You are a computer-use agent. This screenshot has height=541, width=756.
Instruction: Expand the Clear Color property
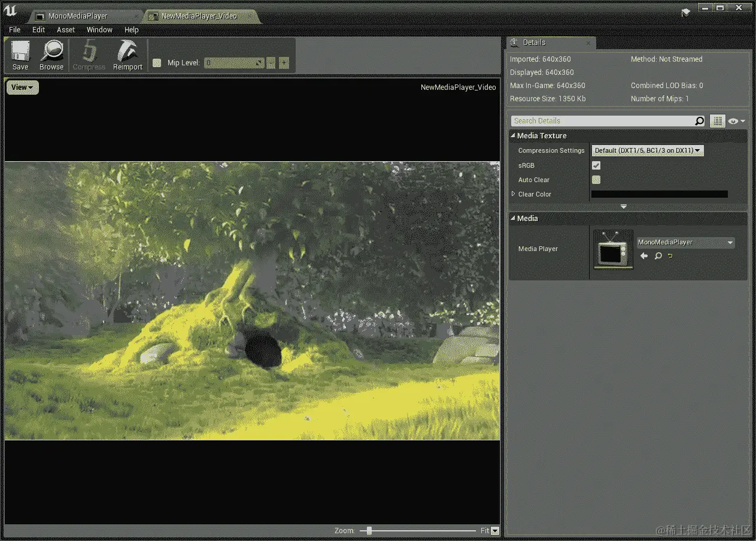513,194
